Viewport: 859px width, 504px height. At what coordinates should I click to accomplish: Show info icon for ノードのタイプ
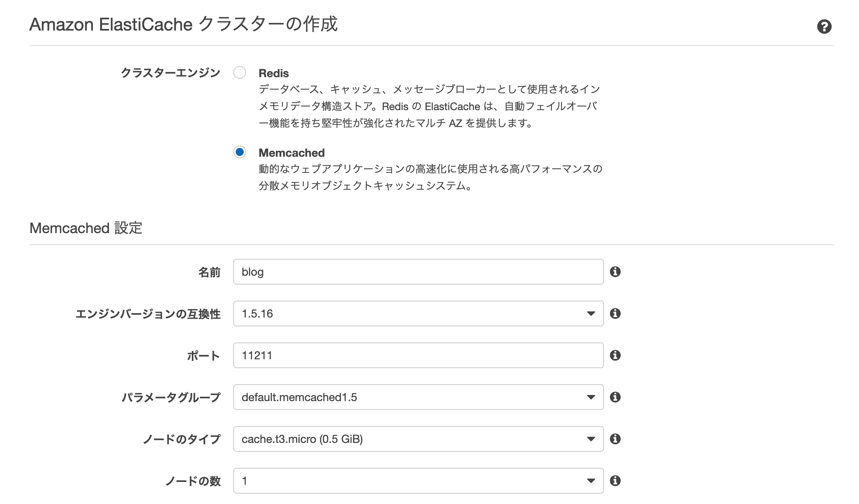(x=615, y=439)
